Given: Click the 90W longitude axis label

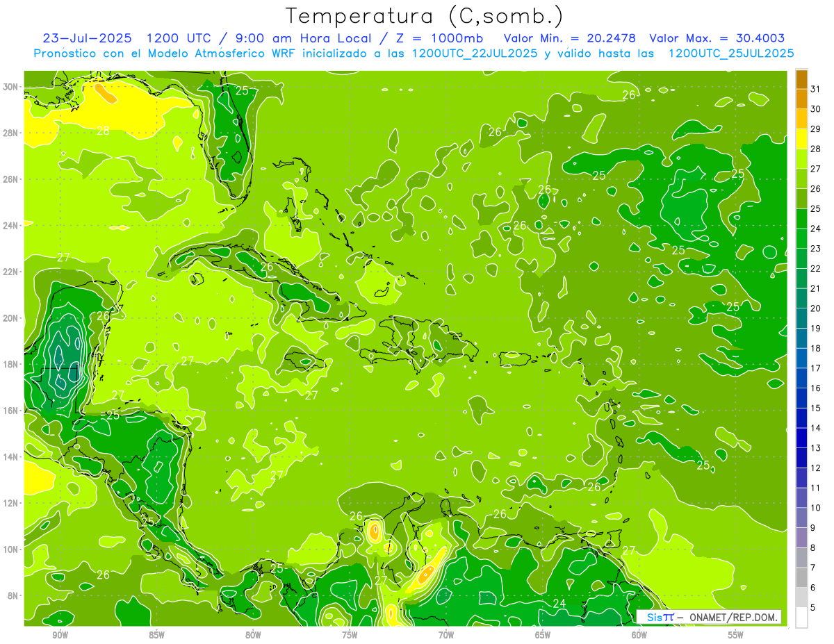Looking at the screenshot, I should coord(60,635).
